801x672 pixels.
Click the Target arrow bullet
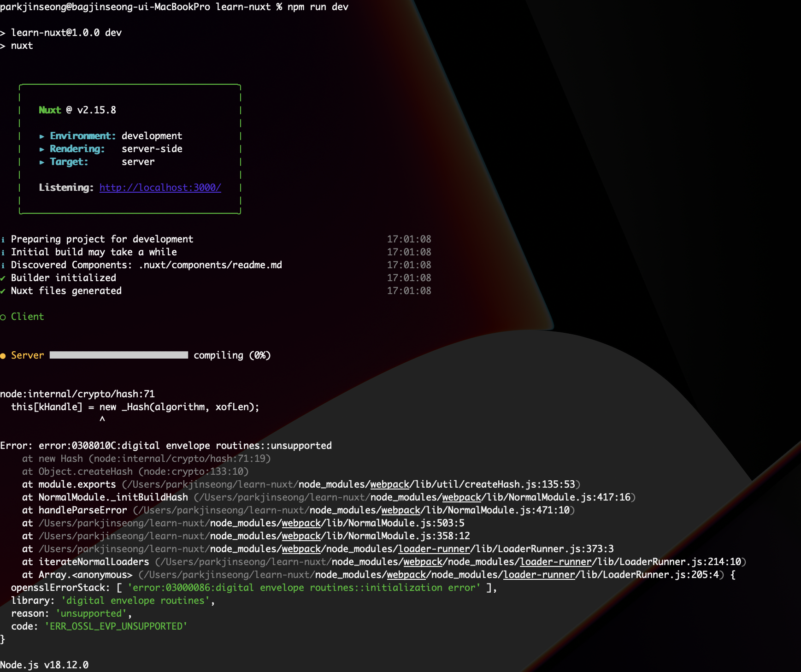(x=42, y=162)
